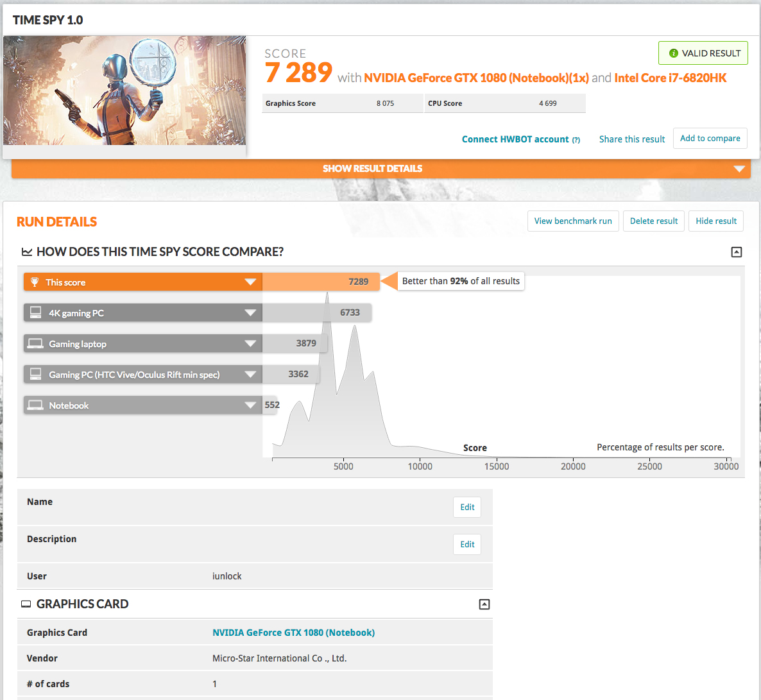Open the Notebook dropdown arrow
This screenshot has width=761, height=700.
[250, 405]
